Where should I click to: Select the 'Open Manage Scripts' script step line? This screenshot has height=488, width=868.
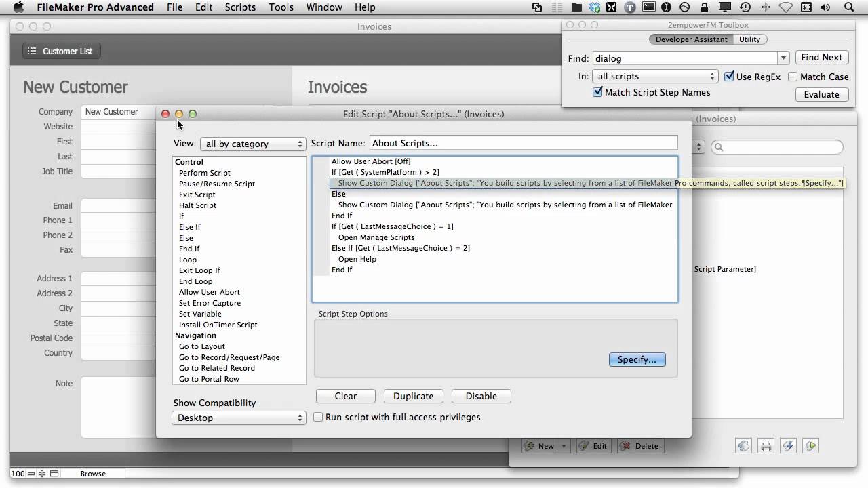pos(376,237)
